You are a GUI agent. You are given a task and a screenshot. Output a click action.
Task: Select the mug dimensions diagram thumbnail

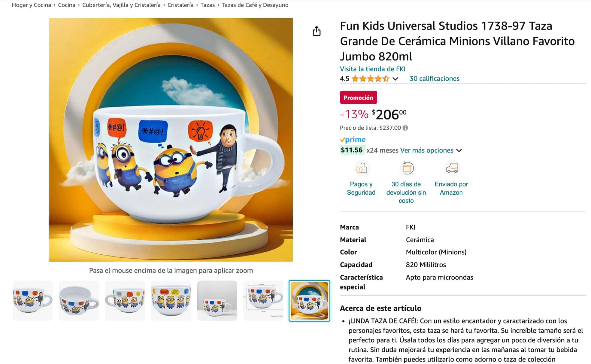point(263,300)
